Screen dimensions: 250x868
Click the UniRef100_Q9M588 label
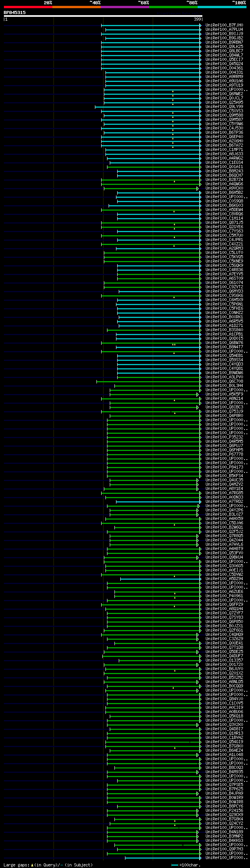[x=224, y=115]
